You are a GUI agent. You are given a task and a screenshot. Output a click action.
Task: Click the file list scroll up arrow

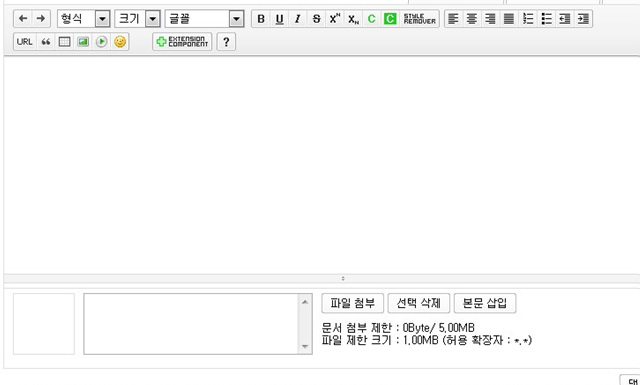coord(305,302)
